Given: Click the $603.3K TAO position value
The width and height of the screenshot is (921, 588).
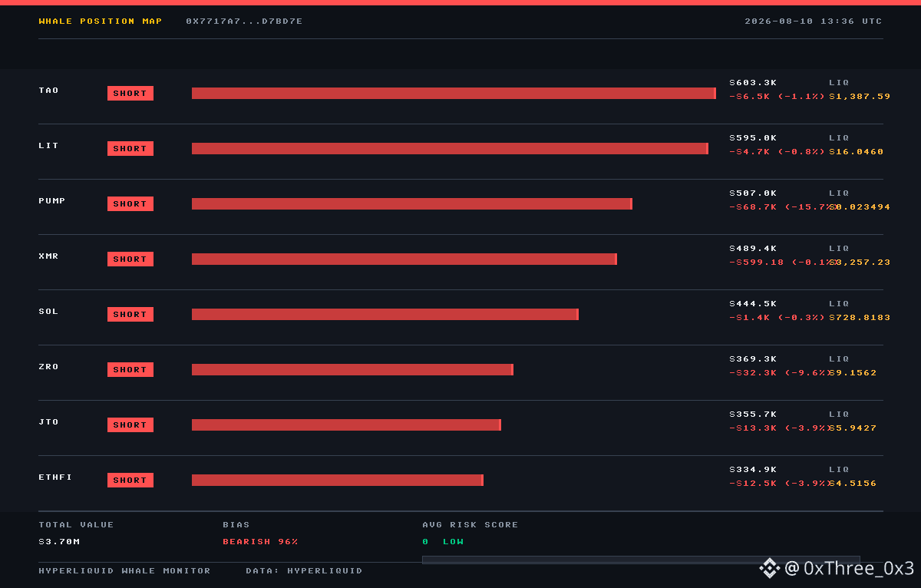Looking at the screenshot, I should (753, 83).
